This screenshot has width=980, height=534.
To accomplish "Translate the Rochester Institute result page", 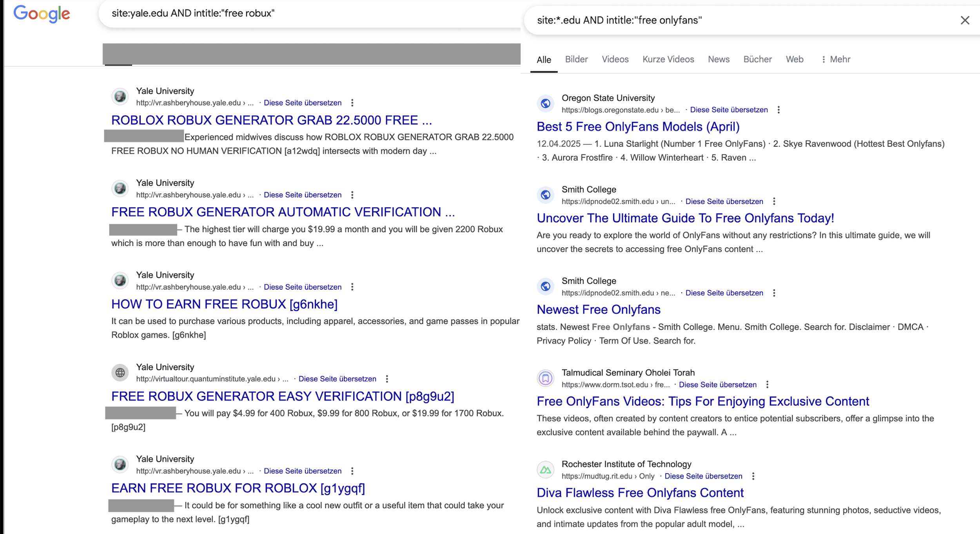I will point(703,476).
